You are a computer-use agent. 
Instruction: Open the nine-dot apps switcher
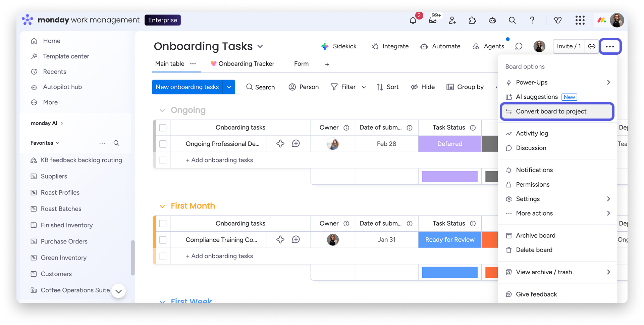point(580,20)
